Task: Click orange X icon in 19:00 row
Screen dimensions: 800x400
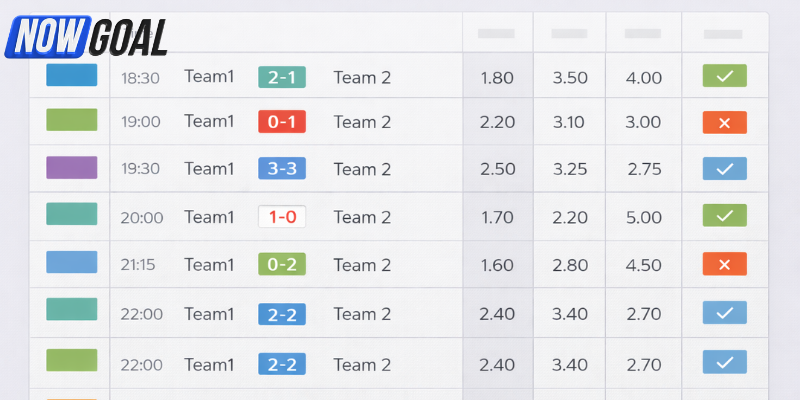Action: click(725, 123)
